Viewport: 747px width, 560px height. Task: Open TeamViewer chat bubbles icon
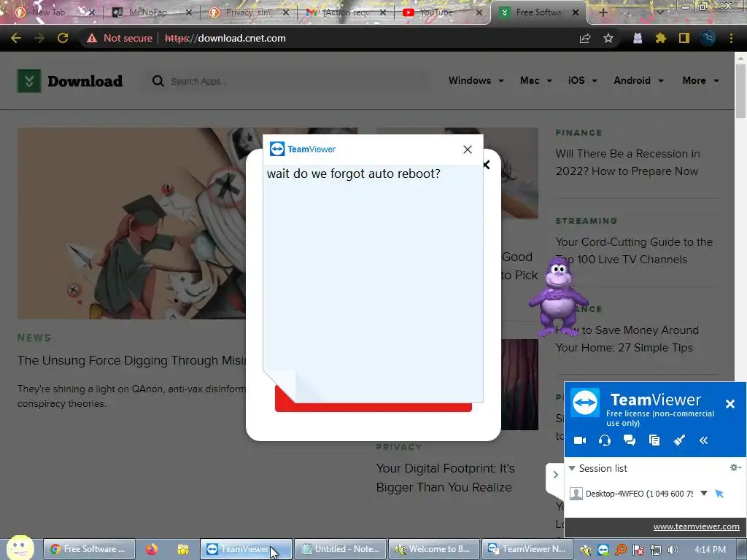coord(630,440)
